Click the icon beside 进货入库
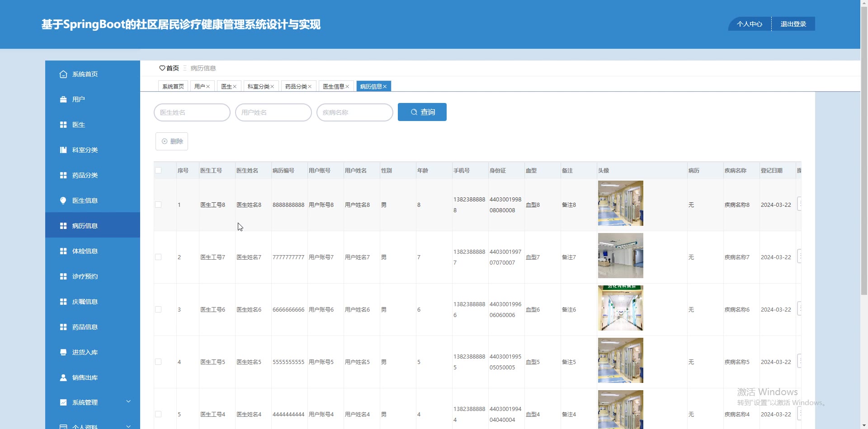Viewport: 868px width, 429px height. point(63,352)
